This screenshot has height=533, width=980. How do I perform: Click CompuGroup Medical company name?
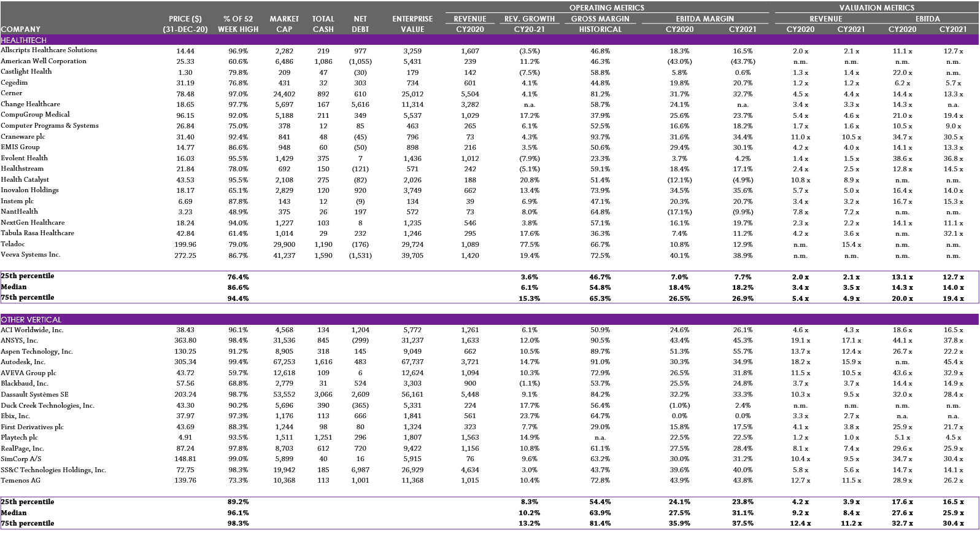pyautogui.click(x=36, y=115)
